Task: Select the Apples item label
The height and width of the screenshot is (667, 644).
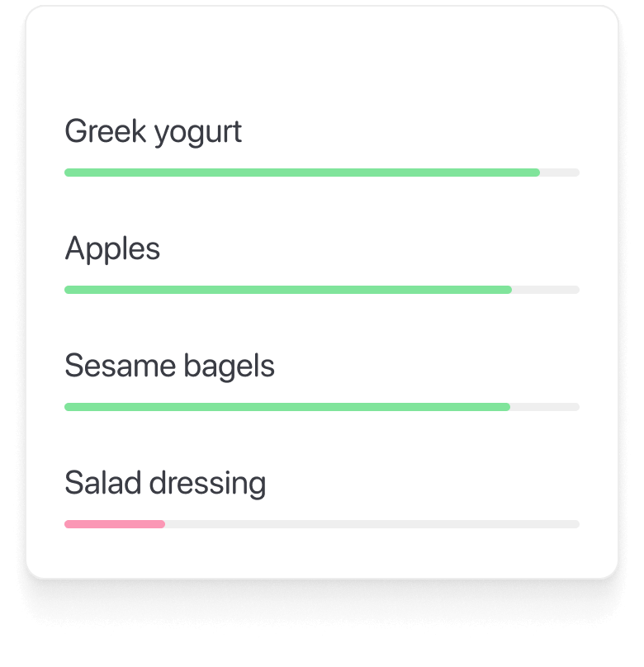Action: coord(112,248)
